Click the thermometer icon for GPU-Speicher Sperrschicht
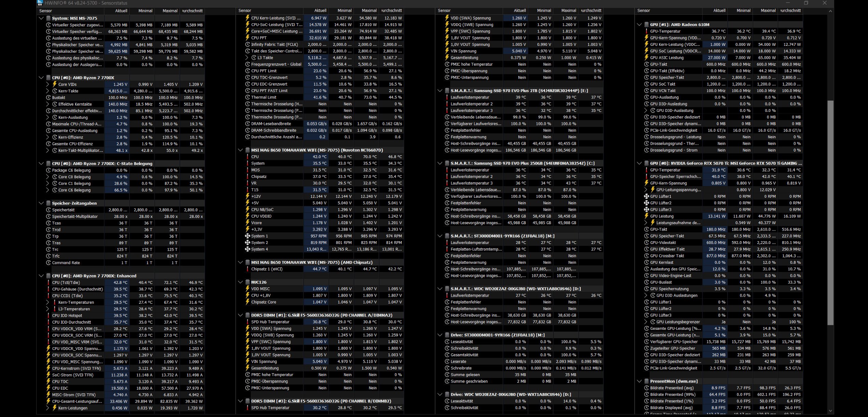 647,177
